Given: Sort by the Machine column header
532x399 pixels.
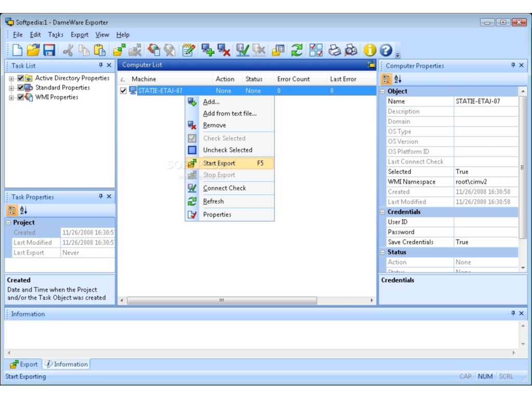Looking at the screenshot, I should point(166,79).
